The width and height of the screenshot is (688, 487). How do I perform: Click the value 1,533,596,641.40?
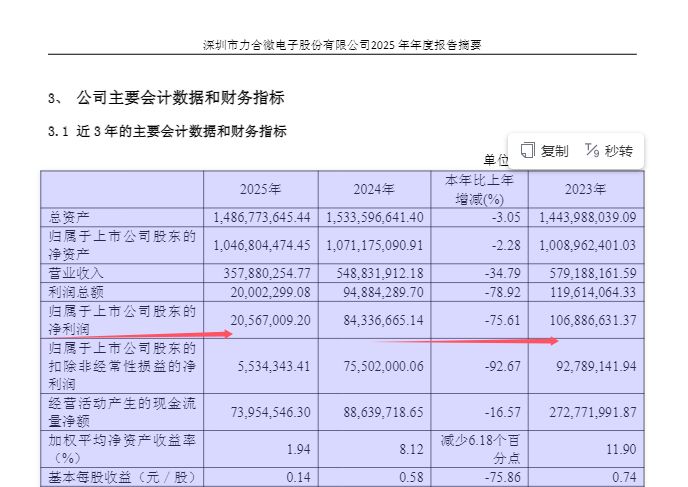pyautogui.click(x=375, y=217)
